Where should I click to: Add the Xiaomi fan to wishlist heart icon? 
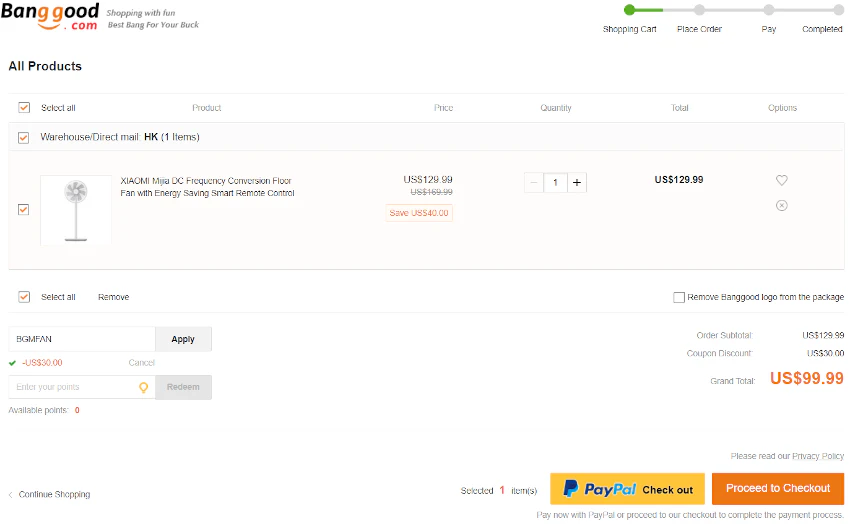(781, 180)
